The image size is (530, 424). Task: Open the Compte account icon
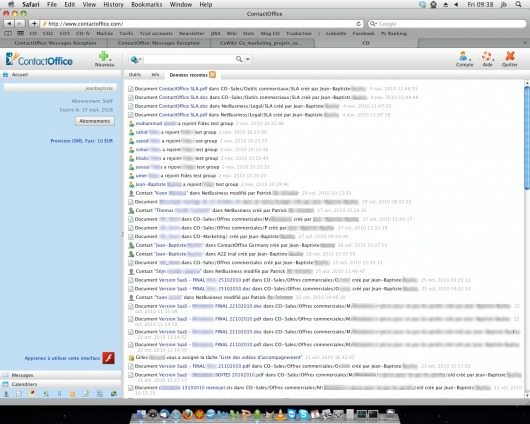coord(463,56)
